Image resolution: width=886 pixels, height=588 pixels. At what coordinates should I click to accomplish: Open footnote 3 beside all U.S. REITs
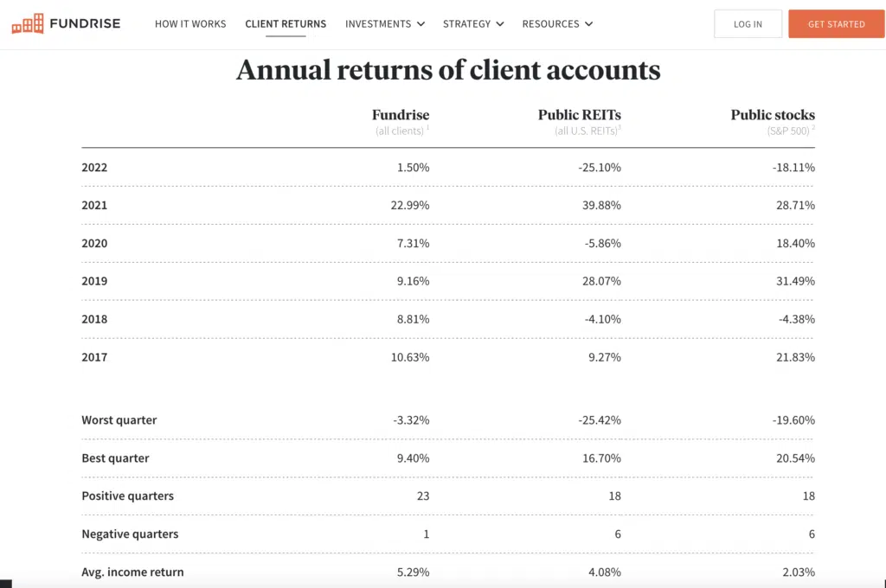point(620,129)
